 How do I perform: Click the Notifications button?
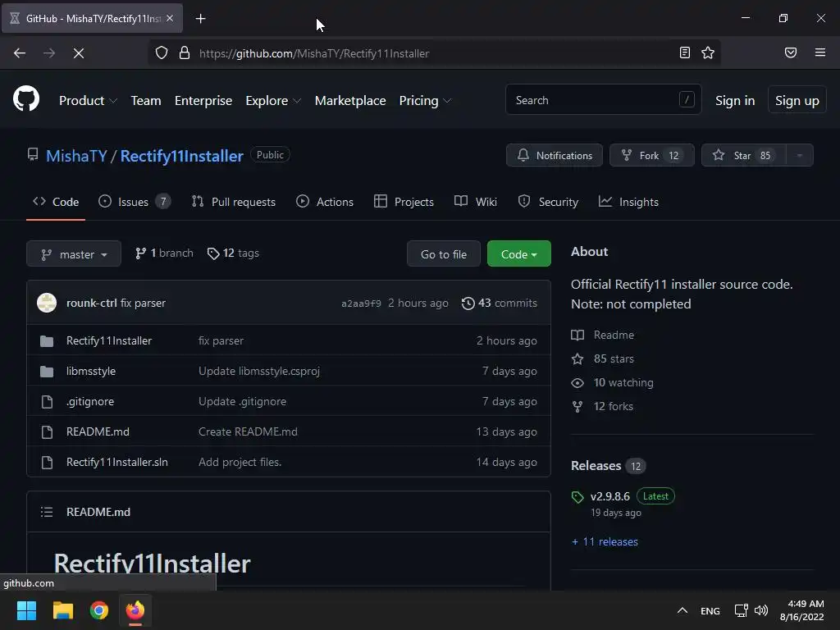click(555, 155)
